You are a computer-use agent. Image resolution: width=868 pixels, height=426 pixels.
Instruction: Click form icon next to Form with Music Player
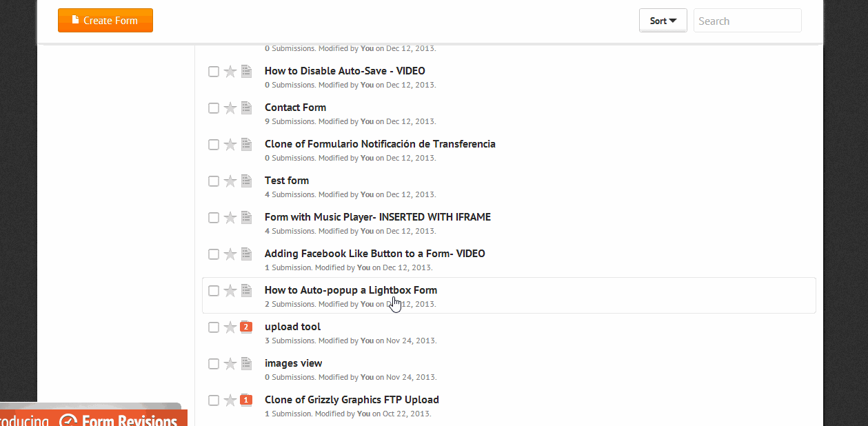tap(246, 217)
